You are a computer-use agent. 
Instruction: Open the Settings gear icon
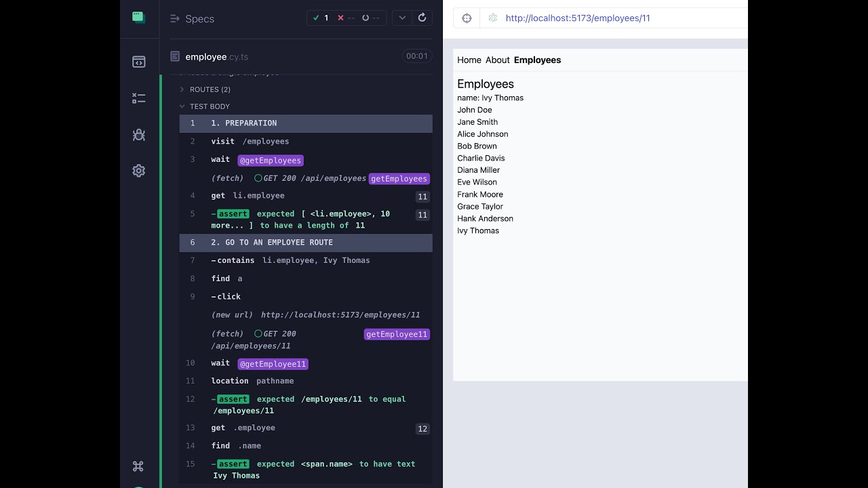click(x=139, y=171)
